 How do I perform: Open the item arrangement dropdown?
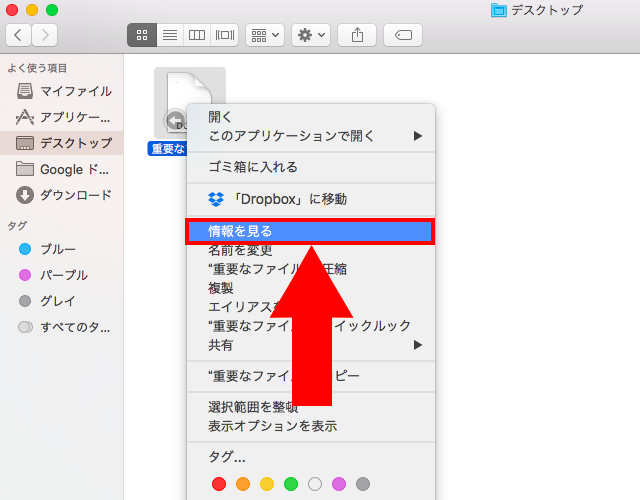pos(264,35)
